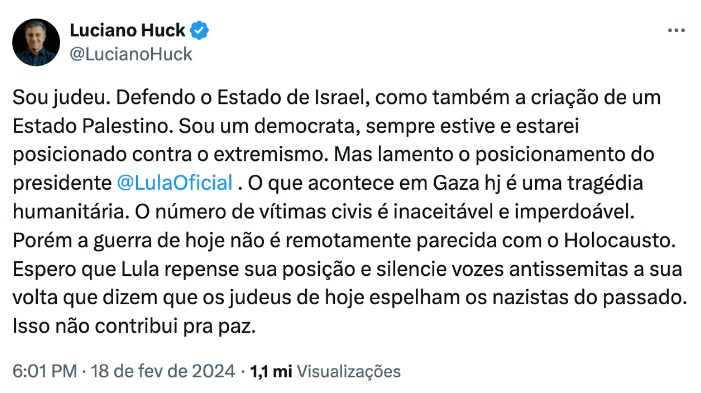Click the word extremismo in the tweet
This screenshot has width=701, height=393.
[x=271, y=155]
